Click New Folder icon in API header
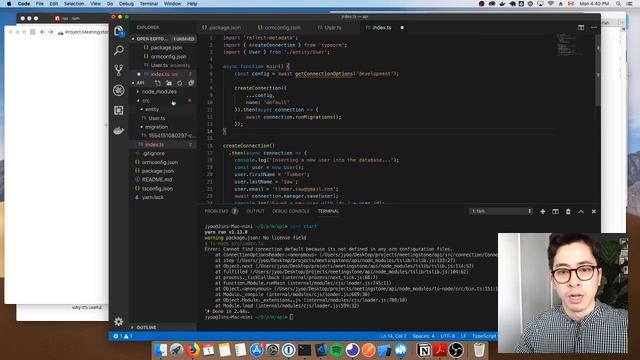The height and width of the screenshot is (360, 640). pyautogui.click(x=169, y=83)
